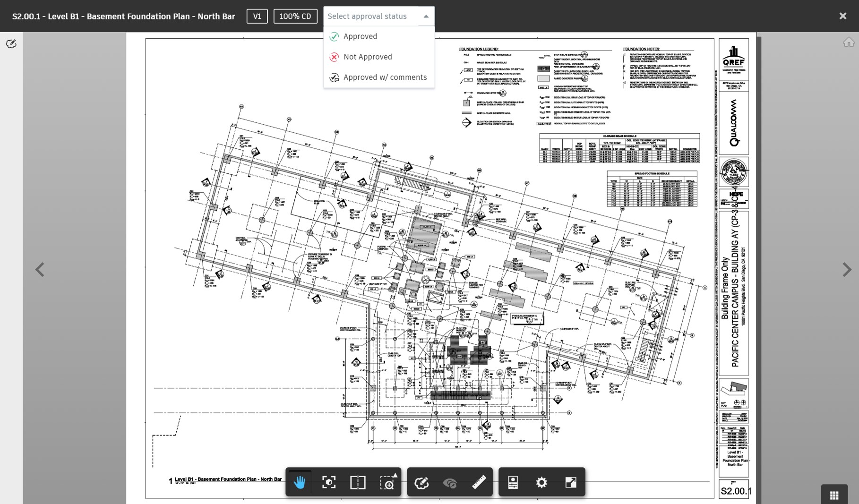Toggle markup visibility with eye icon
The width and height of the screenshot is (859, 504).
click(450, 482)
